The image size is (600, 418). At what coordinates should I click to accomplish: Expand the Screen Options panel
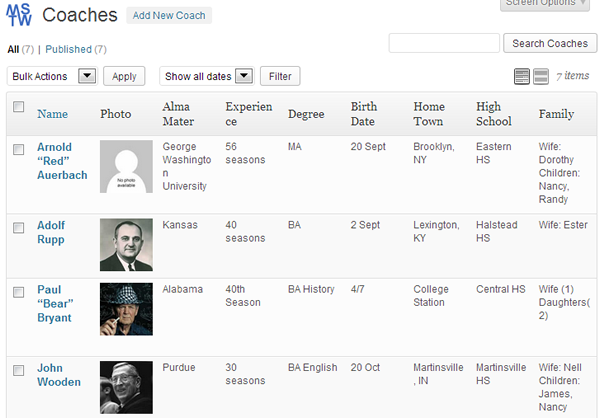[x=545, y=3]
